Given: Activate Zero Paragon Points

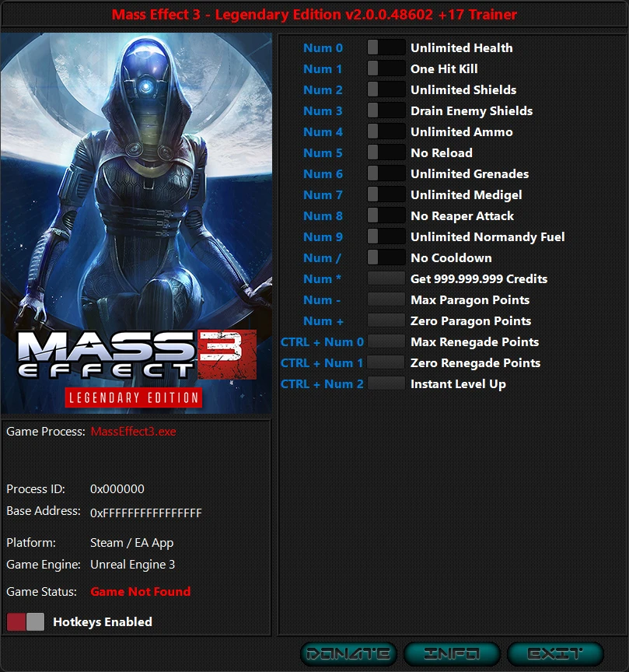Looking at the screenshot, I should click(386, 320).
